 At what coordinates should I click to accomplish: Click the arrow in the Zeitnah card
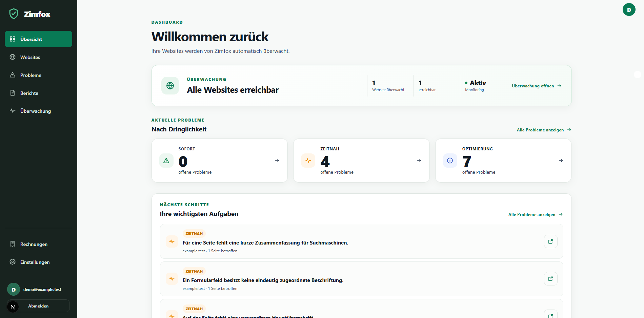pos(419,161)
